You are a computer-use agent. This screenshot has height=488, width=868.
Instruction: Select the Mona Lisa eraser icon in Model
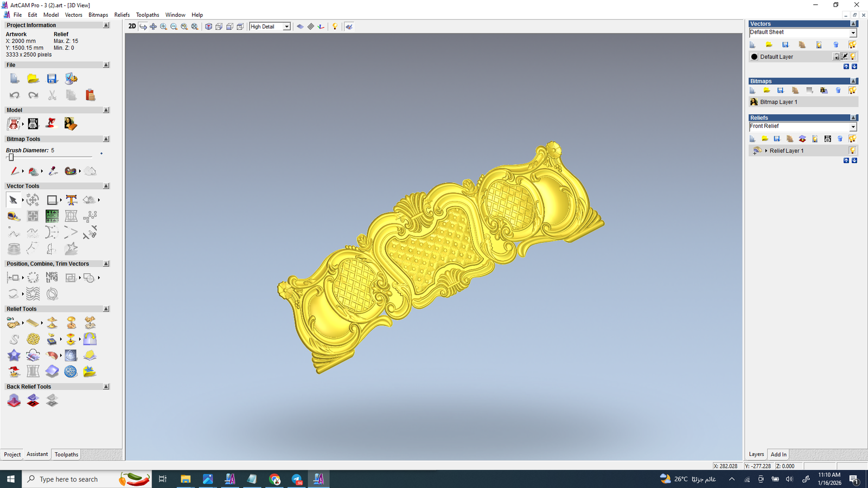(70, 124)
